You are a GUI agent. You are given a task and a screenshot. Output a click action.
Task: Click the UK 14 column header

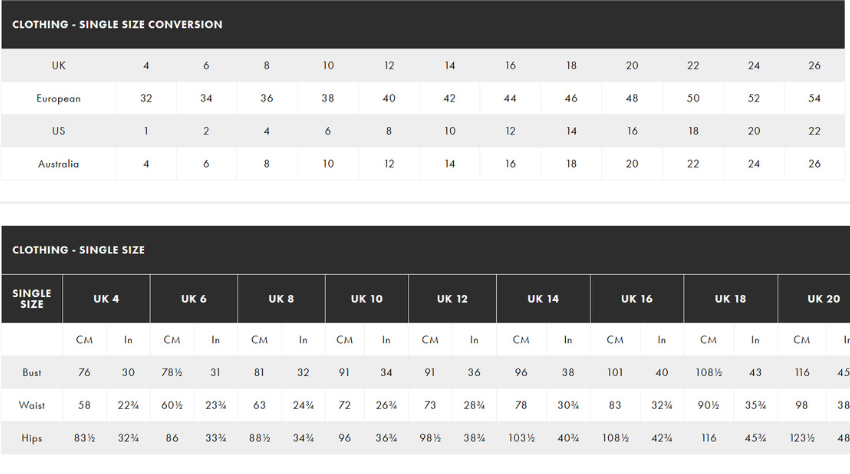click(543, 299)
